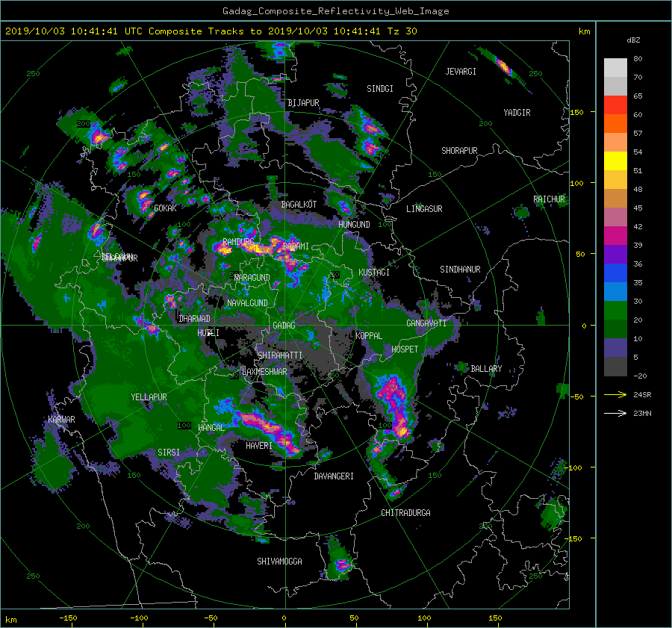672x628 pixels.
Task: Click the gray 80 dBZ legend swatch
Action: coord(615,67)
